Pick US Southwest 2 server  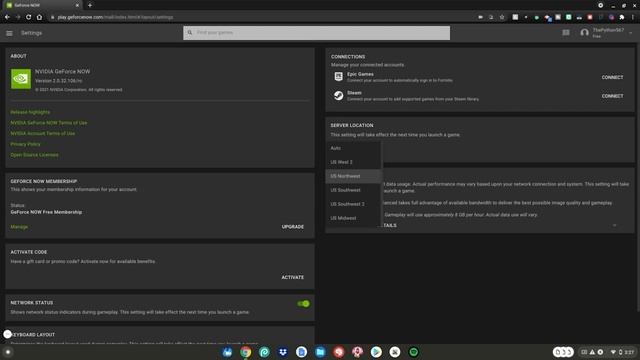[x=354, y=204]
